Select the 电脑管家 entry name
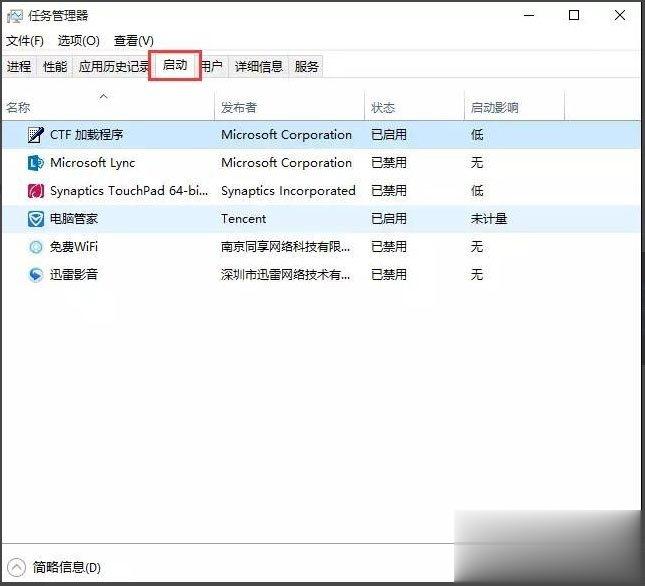Image resolution: width=645 pixels, height=586 pixels. point(74,219)
